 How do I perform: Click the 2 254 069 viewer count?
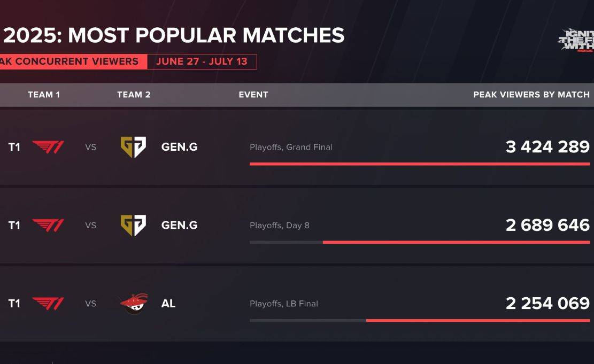tap(548, 303)
